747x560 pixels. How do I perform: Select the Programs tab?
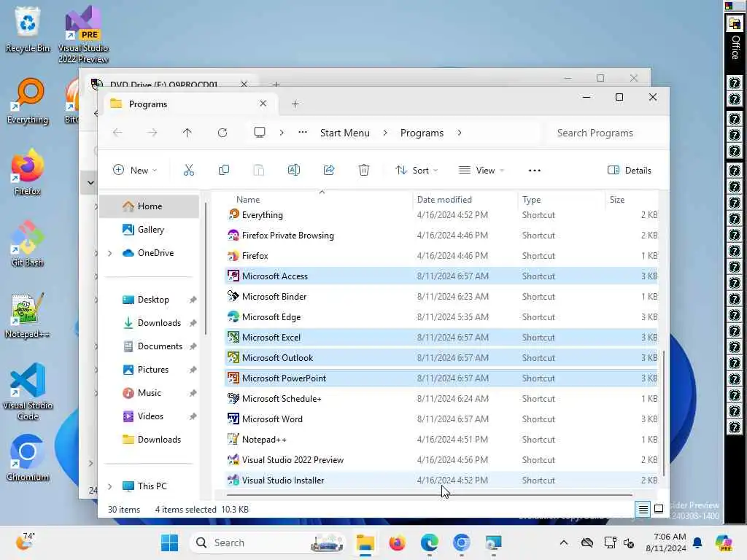[189, 104]
